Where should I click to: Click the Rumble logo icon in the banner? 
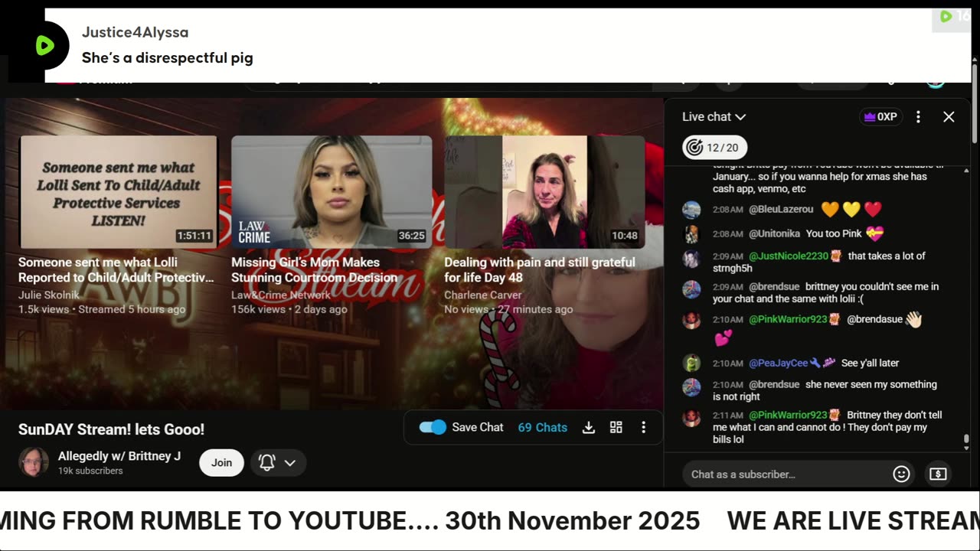(x=45, y=46)
